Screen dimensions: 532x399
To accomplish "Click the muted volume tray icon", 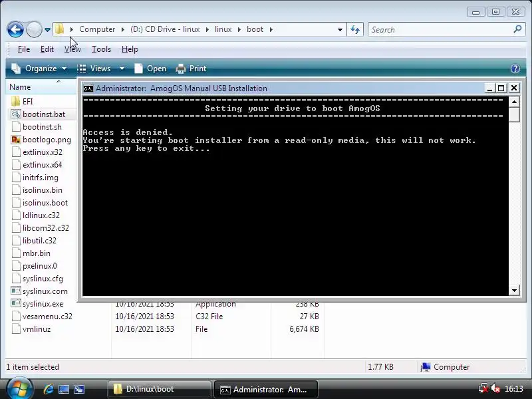I will (x=495, y=388).
